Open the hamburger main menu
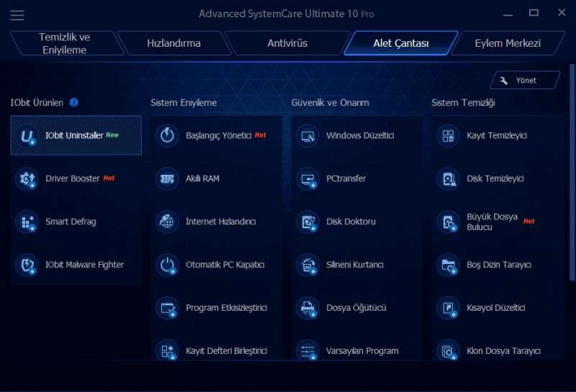 point(17,15)
